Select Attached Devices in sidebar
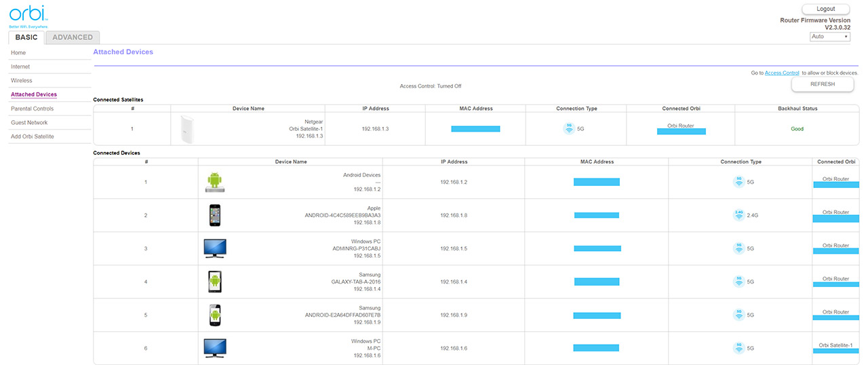 point(34,94)
